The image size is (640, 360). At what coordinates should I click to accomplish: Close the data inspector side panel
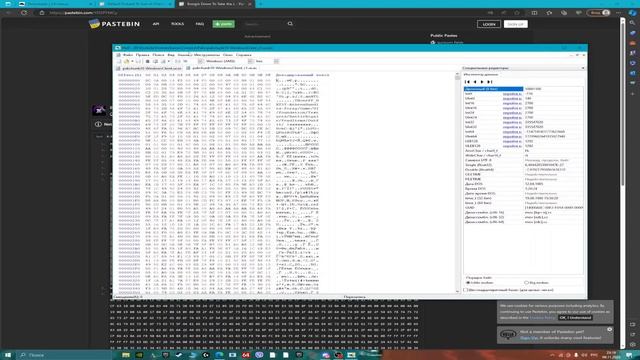pyautogui.click(x=582, y=68)
